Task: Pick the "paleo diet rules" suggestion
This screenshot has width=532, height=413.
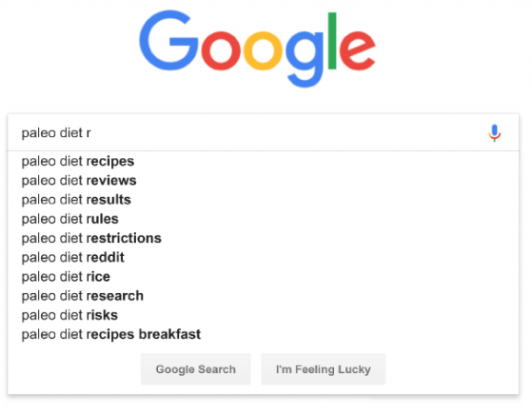Action: (70, 219)
